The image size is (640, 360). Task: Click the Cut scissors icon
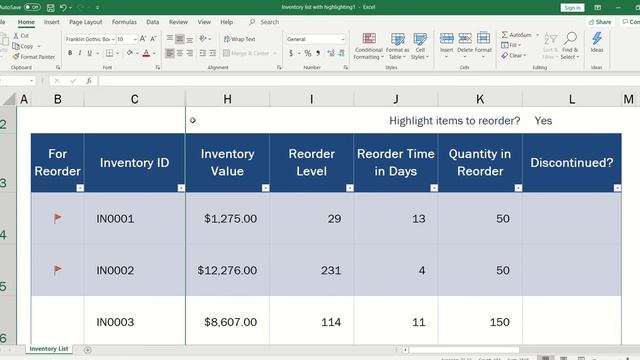click(x=16, y=36)
